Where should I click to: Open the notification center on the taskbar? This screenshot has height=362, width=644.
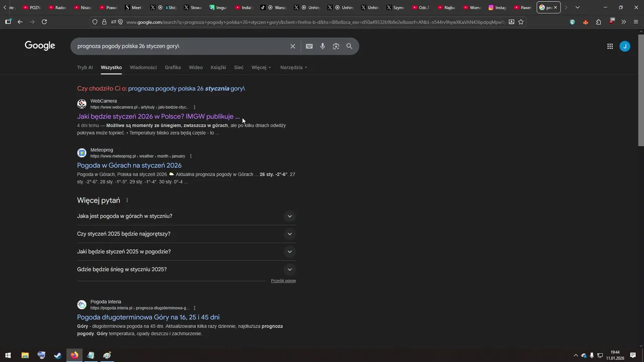pos(633,355)
